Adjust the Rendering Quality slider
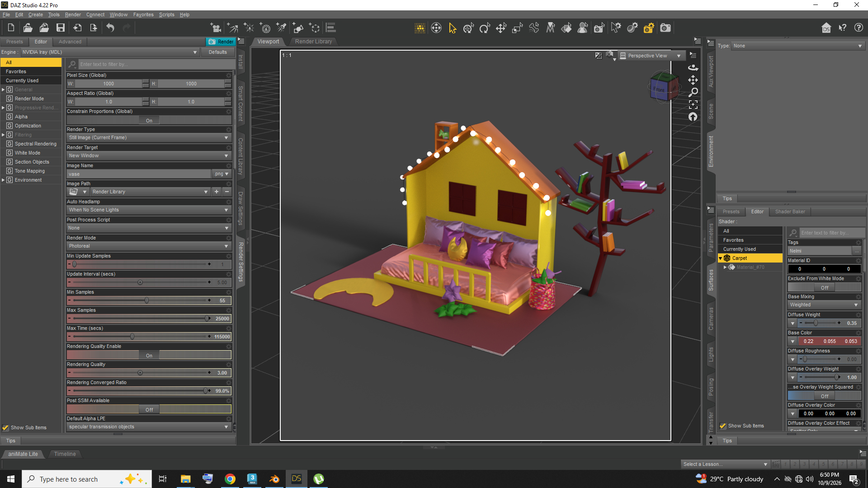This screenshot has height=488, width=868. pos(140,373)
